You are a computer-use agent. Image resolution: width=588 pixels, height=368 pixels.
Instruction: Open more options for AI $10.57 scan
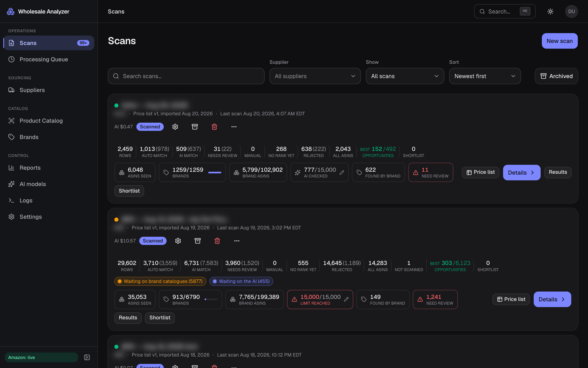pyautogui.click(x=237, y=241)
